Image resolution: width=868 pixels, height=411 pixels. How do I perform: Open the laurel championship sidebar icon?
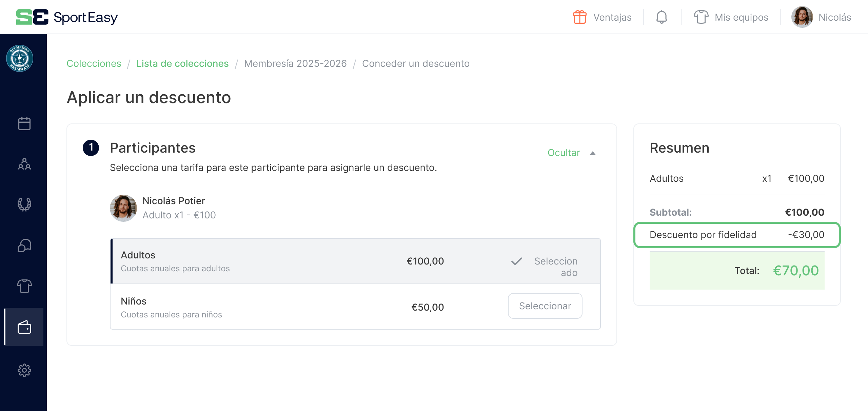coord(24,204)
